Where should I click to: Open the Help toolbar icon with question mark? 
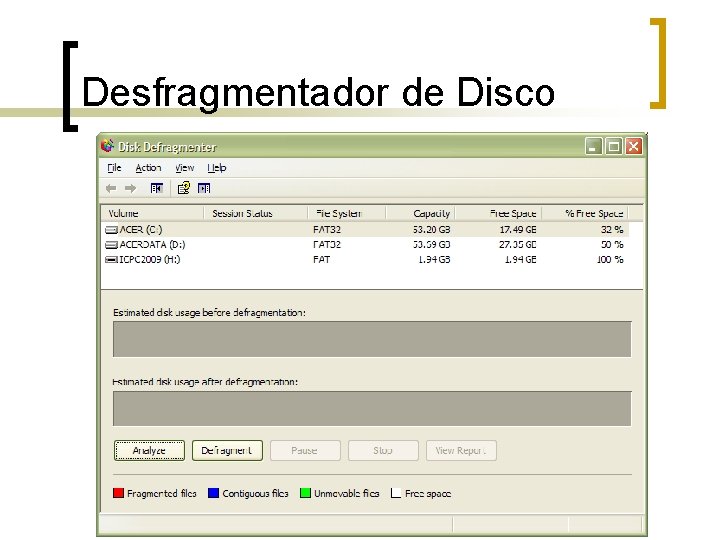coord(184,188)
